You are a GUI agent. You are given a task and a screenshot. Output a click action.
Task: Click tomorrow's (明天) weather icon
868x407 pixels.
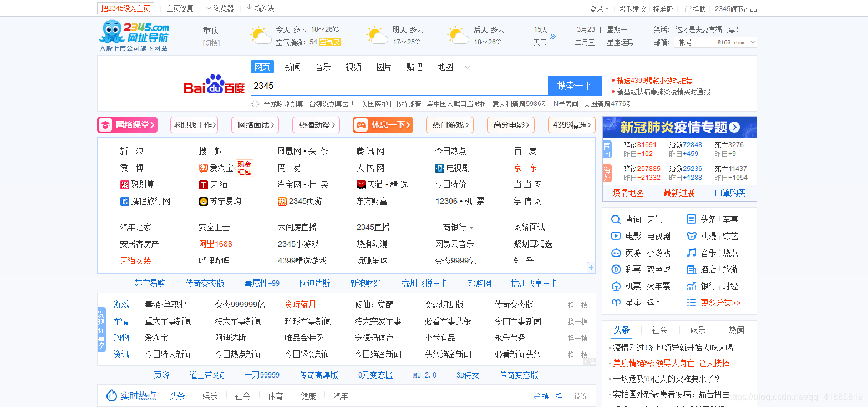[x=377, y=35]
